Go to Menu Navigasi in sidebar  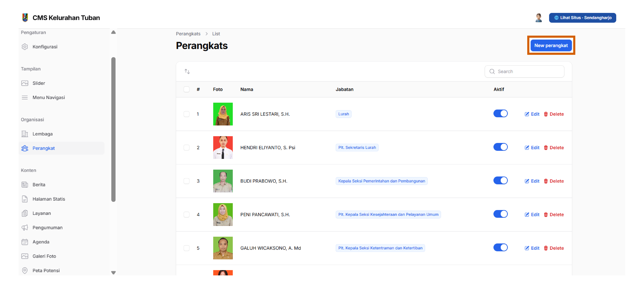coord(61,97)
